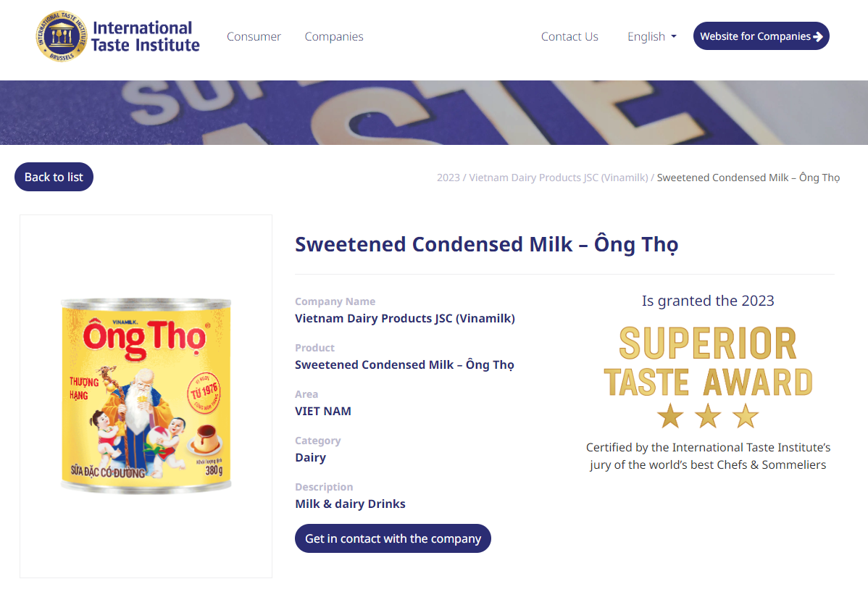Click the International Taste Institute logo
The image size is (868, 592).
(x=116, y=36)
